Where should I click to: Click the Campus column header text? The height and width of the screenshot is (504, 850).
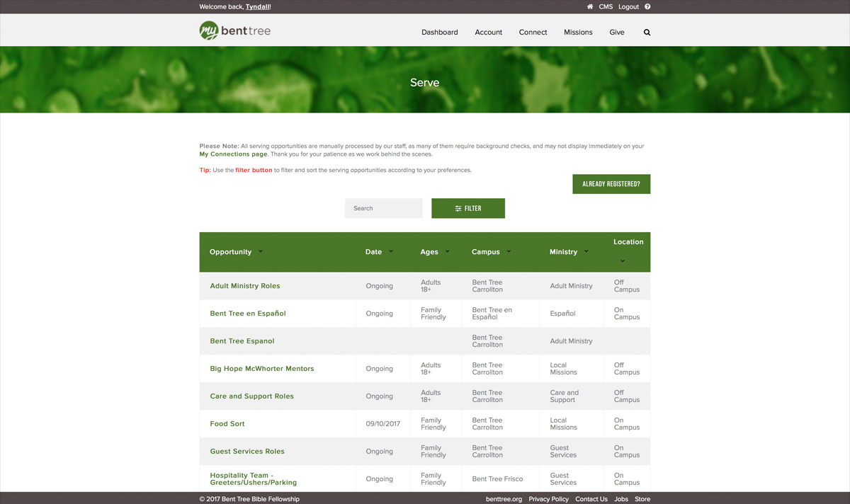click(x=486, y=252)
